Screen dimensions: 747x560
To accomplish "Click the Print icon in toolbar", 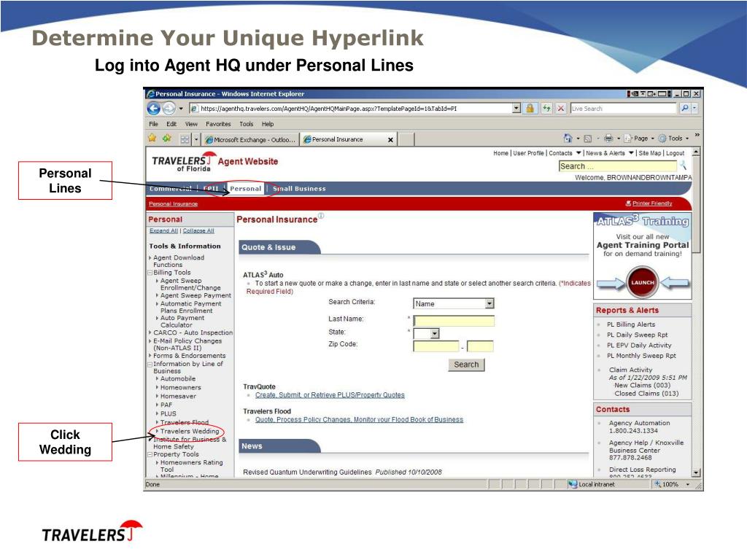I will click(608, 139).
